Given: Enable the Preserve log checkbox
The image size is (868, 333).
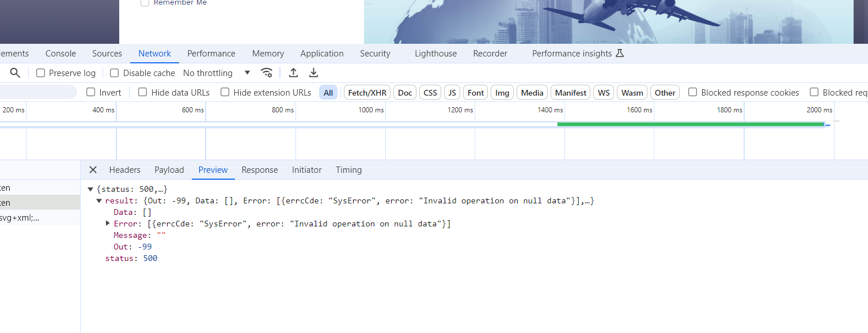Looking at the screenshot, I should tap(41, 73).
